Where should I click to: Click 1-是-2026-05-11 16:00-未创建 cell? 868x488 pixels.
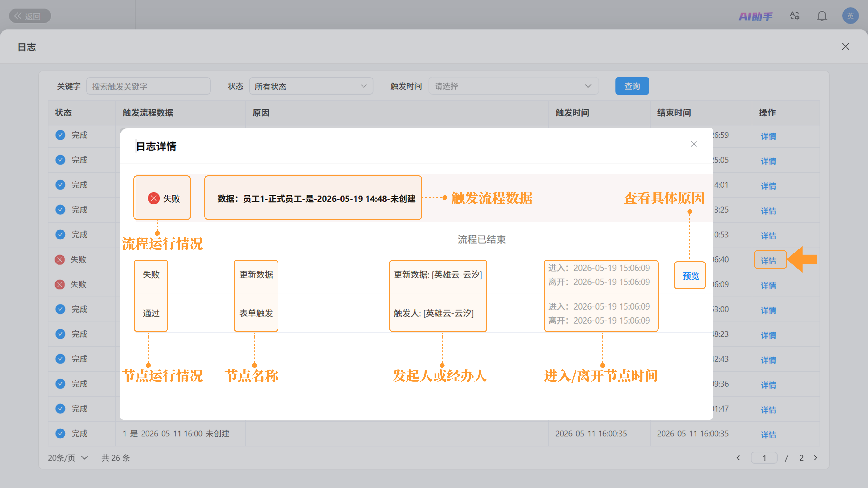176,434
